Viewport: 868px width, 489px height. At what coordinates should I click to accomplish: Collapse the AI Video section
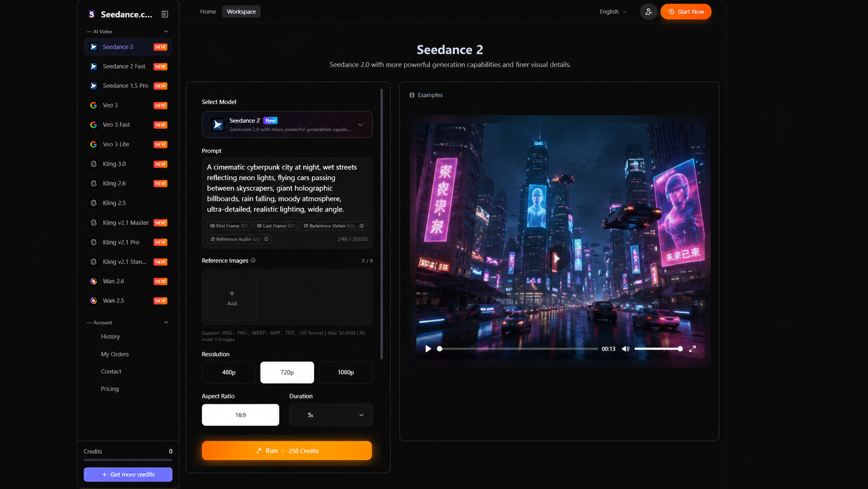[x=166, y=32]
